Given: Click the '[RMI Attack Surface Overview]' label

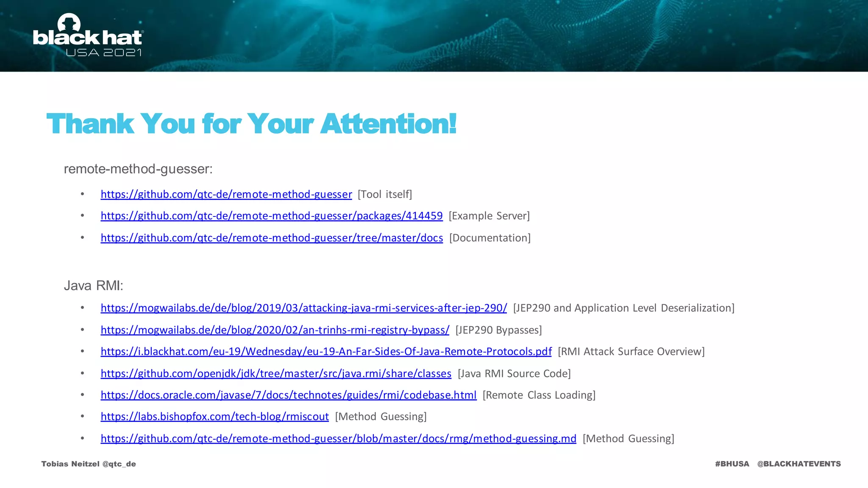Looking at the screenshot, I should [x=631, y=352].
